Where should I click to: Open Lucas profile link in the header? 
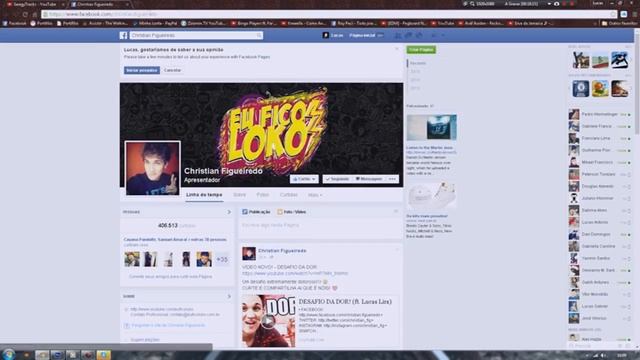pos(333,36)
